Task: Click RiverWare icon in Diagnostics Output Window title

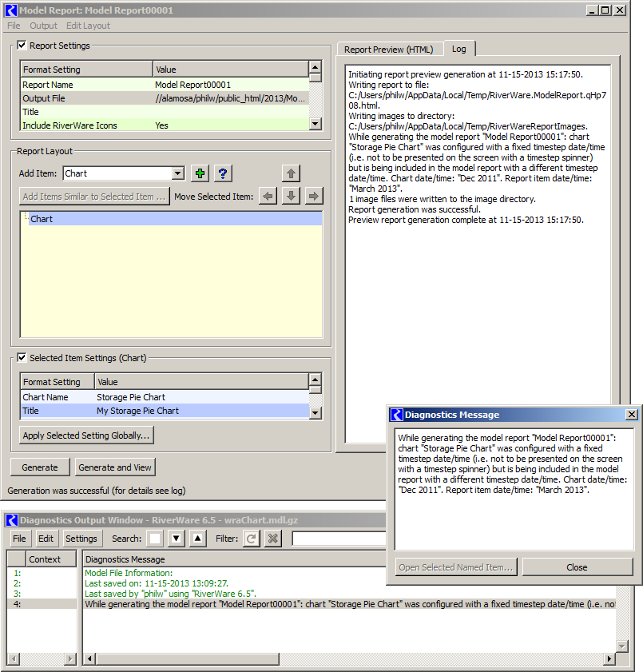Action: (11, 520)
